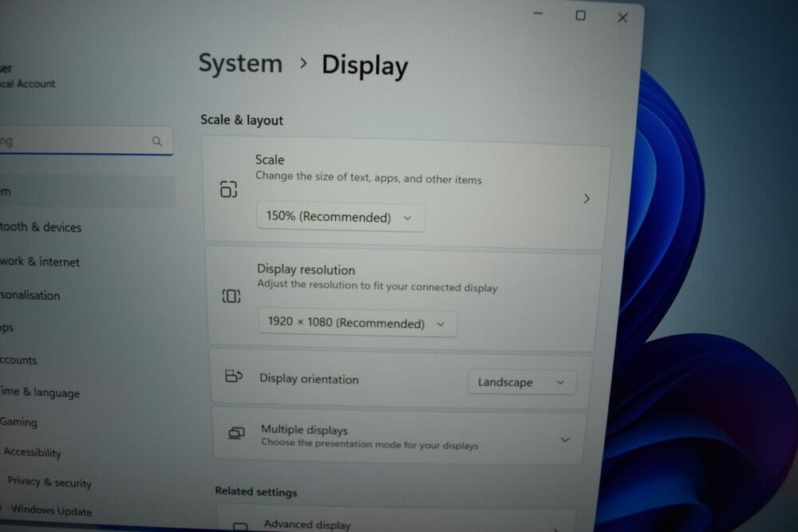Open the Advanced display setting
The width and height of the screenshot is (798, 532).
pos(397,518)
